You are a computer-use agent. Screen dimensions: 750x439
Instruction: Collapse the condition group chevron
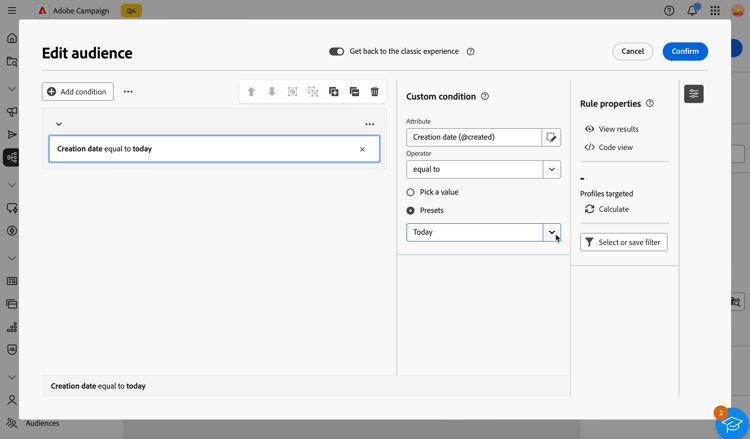(59, 124)
